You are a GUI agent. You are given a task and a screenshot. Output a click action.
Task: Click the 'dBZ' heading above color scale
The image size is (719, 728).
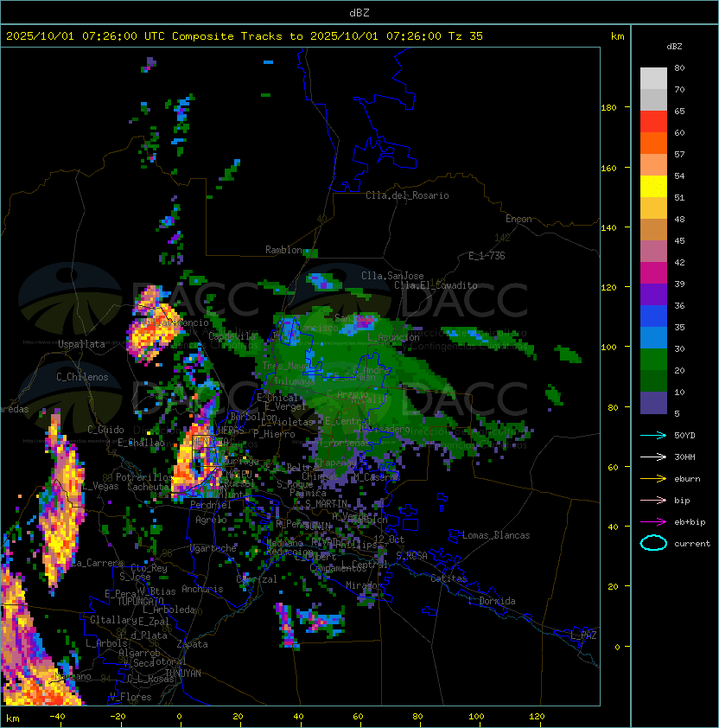click(x=674, y=47)
